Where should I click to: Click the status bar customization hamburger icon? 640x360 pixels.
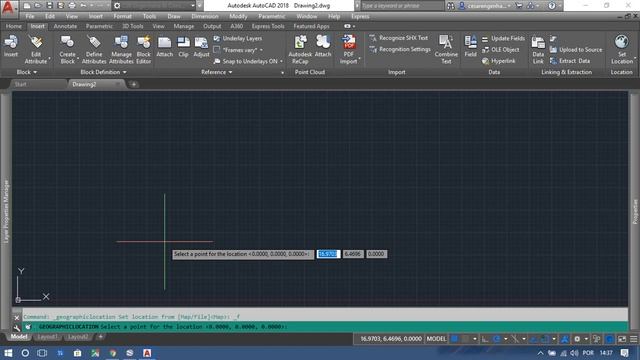(x=633, y=339)
